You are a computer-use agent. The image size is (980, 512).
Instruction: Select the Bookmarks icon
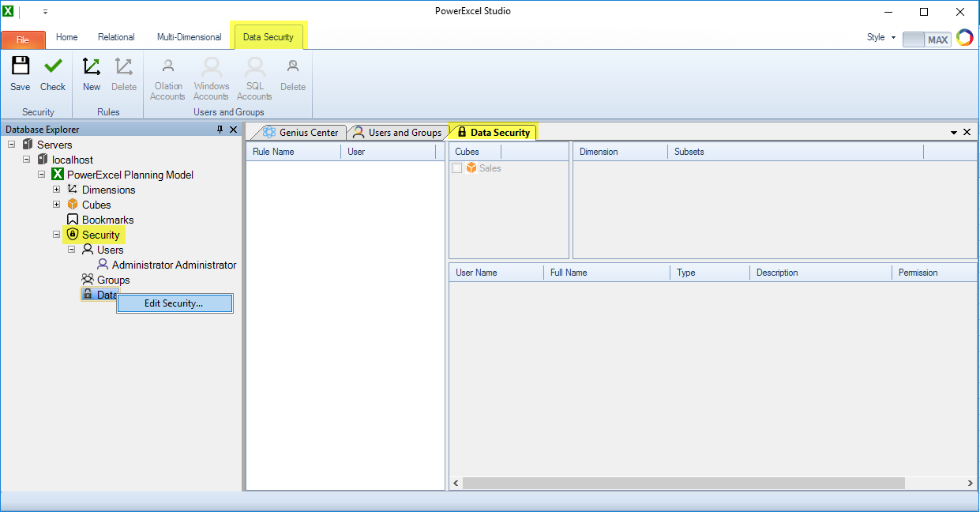73,220
